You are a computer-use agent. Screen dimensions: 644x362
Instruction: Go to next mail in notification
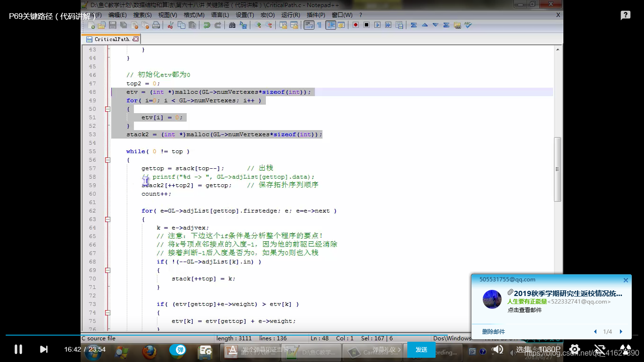pyautogui.click(x=621, y=332)
